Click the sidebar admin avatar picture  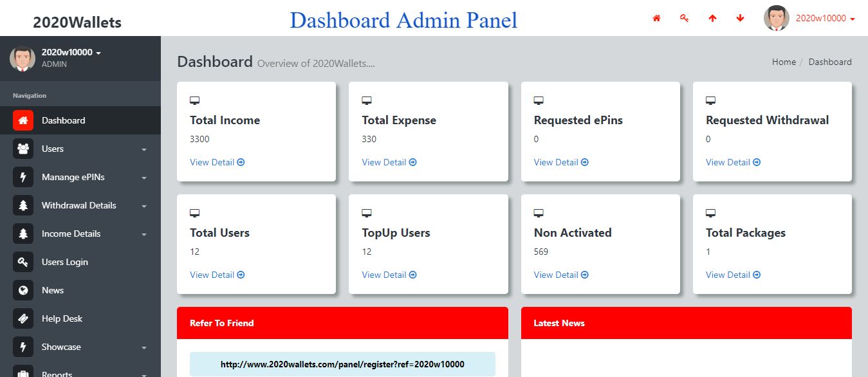[23, 59]
